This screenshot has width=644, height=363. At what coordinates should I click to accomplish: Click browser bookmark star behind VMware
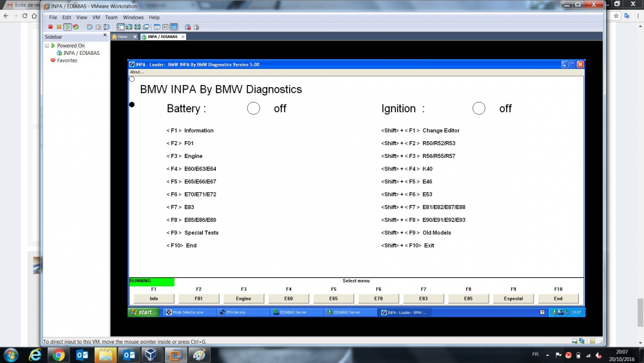tap(616, 16)
